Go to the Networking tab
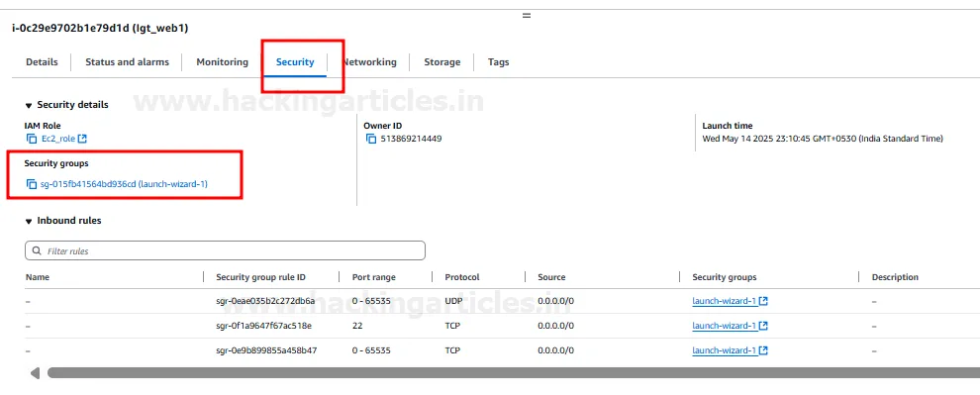This screenshot has width=980, height=395. (x=369, y=62)
